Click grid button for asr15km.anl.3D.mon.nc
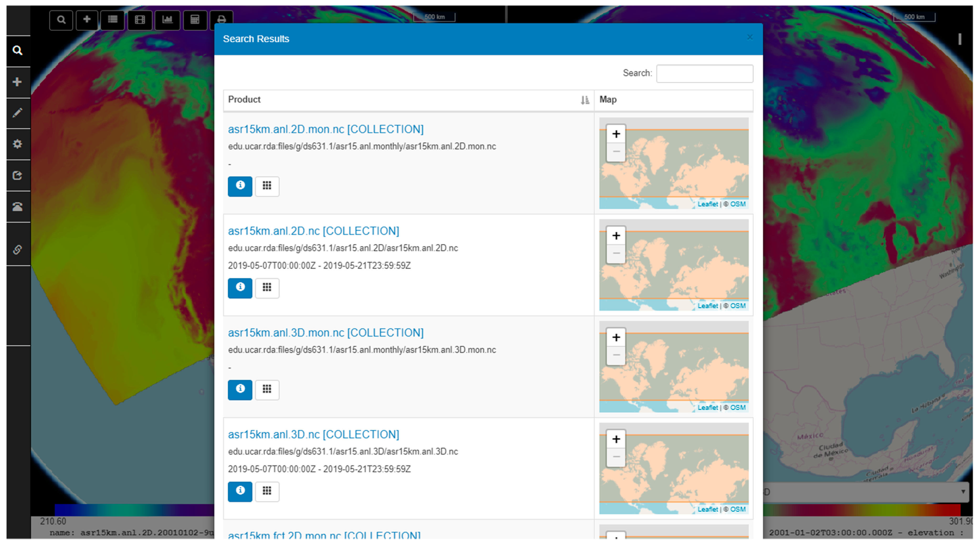The image size is (980, 545). coord(267,389)
